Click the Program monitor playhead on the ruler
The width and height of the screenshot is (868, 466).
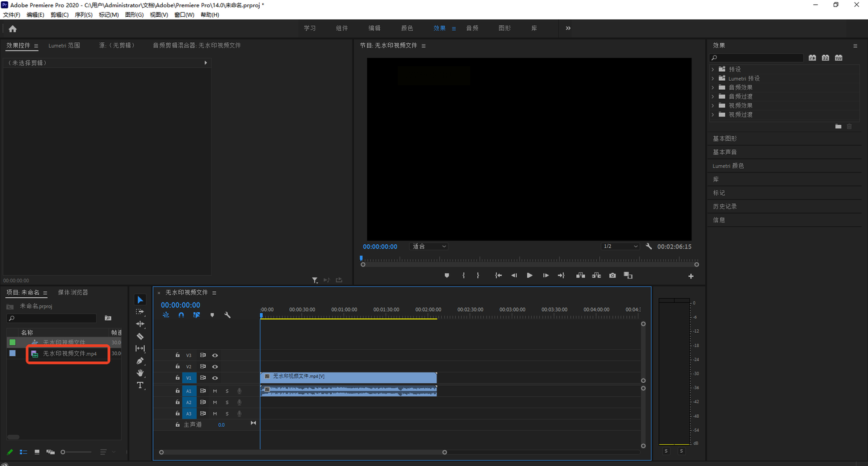361,259
